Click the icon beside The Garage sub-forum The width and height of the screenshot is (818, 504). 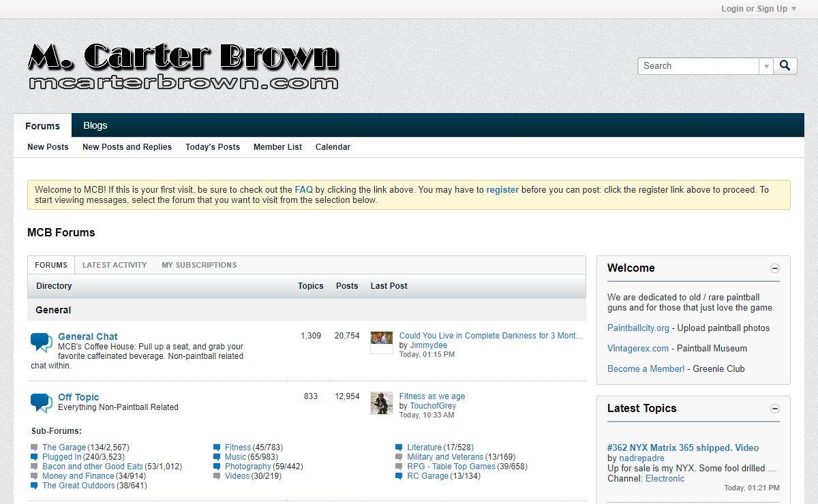(34, 447)
